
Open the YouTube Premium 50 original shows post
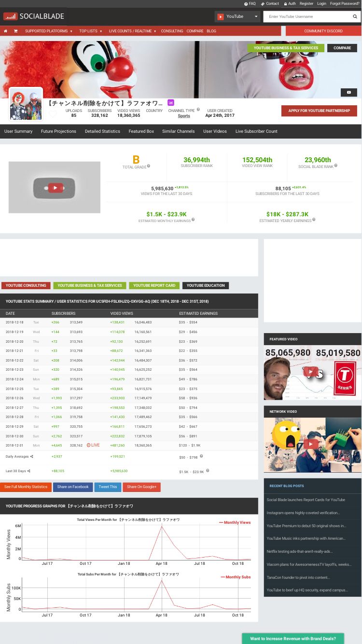(306, 526)
